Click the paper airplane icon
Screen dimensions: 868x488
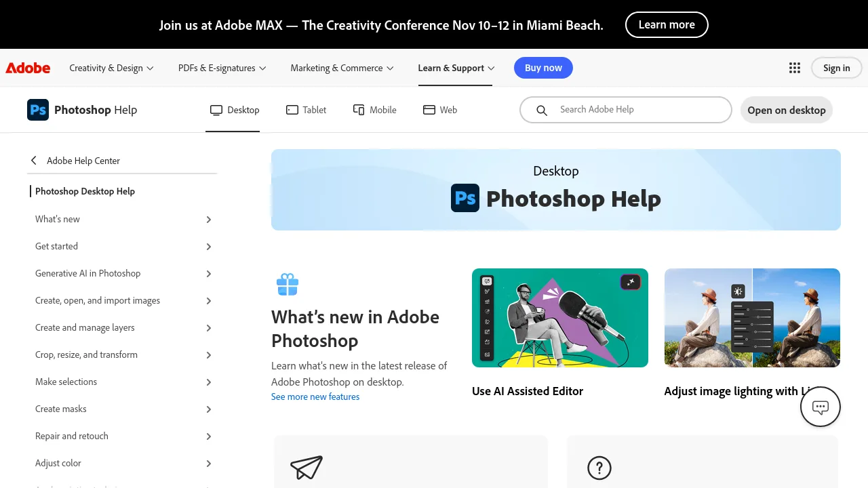click(306, 468)
